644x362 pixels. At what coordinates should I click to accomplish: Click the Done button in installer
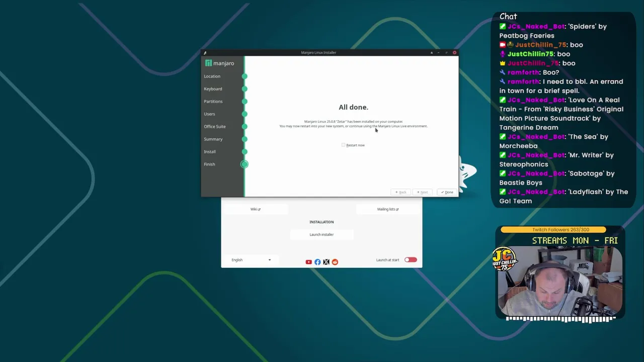click(x=447, y=192)
